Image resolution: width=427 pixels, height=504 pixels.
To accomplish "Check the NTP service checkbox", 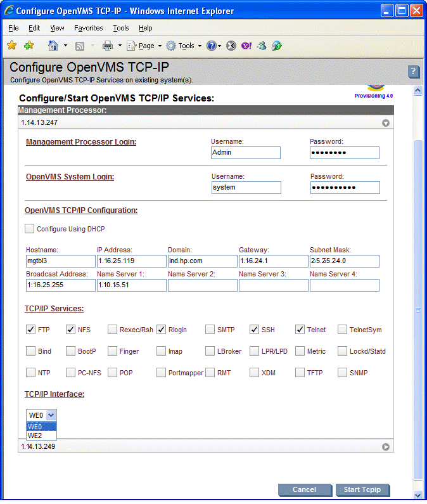I will click(x=30, y=373).
